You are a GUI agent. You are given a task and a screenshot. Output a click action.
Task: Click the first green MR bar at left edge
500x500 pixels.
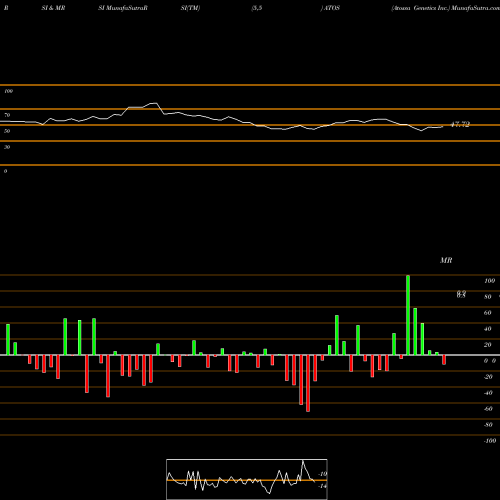8,339
